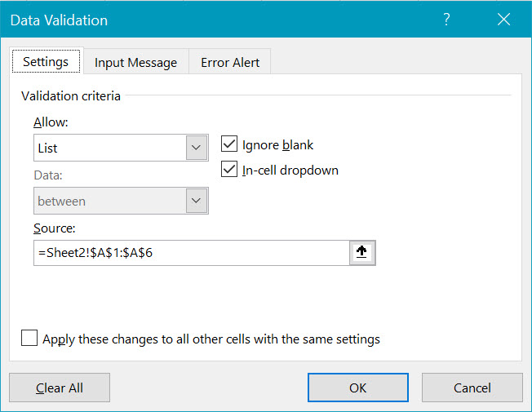Open the help question mark icon
Image resolution: width=532 pixels, height=412 pixels.
[446, 20]
